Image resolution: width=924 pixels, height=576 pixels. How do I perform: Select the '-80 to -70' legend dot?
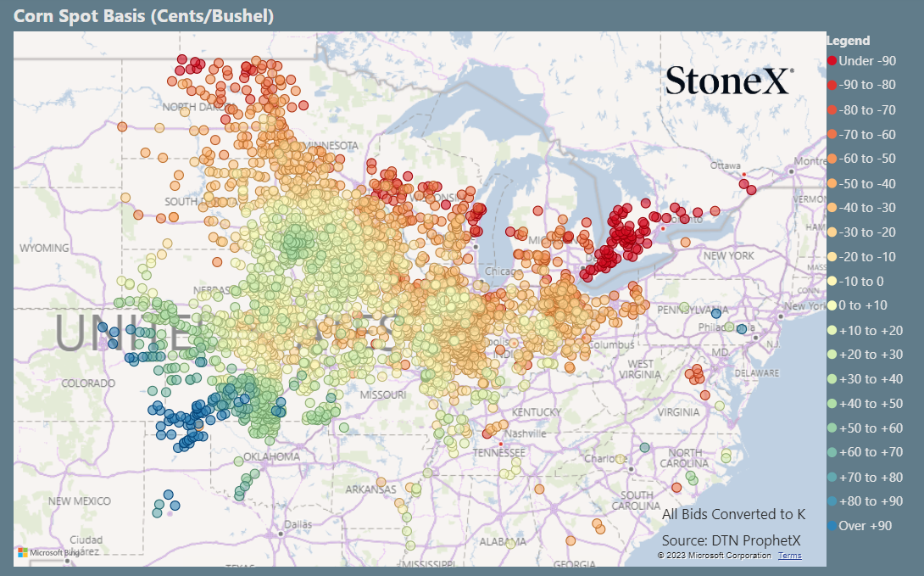(832, 109)
